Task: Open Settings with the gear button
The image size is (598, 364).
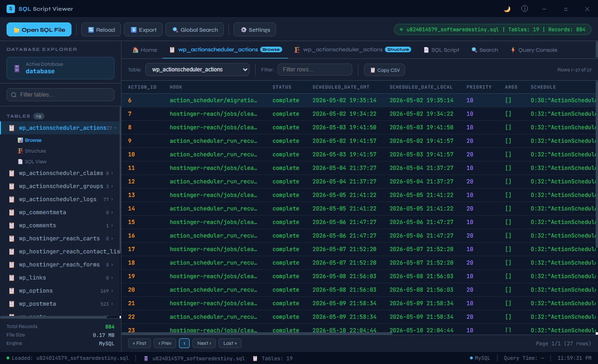Action: pos(255,29)
